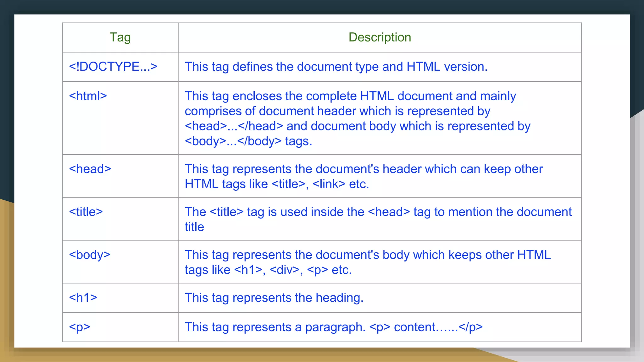Click the text '<head>...</head>' in html description
Screen dimensions: 644x362
(234, 126)
